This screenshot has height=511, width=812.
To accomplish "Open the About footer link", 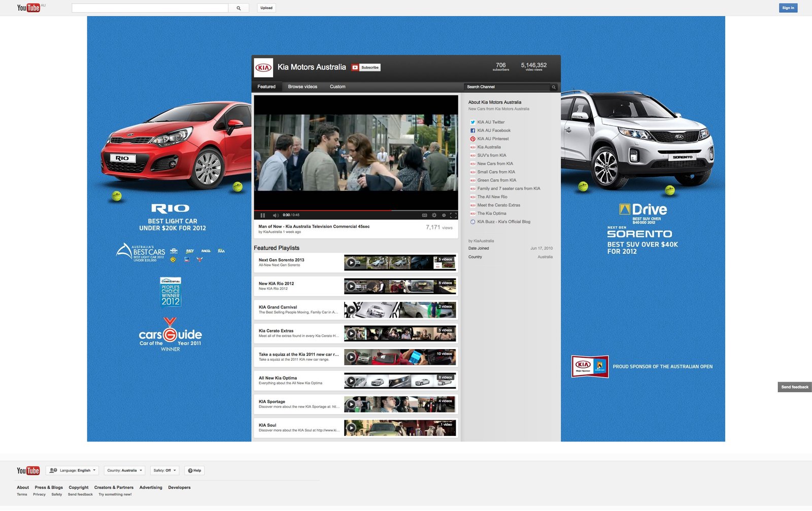I will (23, 488).
